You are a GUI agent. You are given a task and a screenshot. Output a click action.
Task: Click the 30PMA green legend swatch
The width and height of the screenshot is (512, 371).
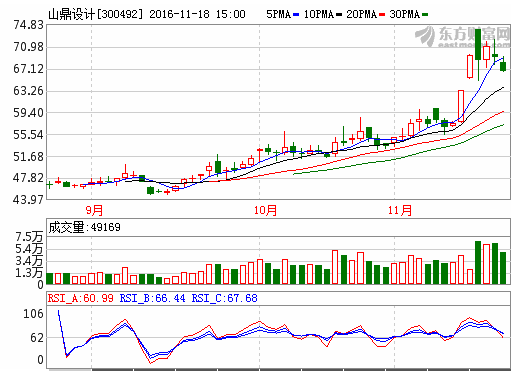pos(425,14)
